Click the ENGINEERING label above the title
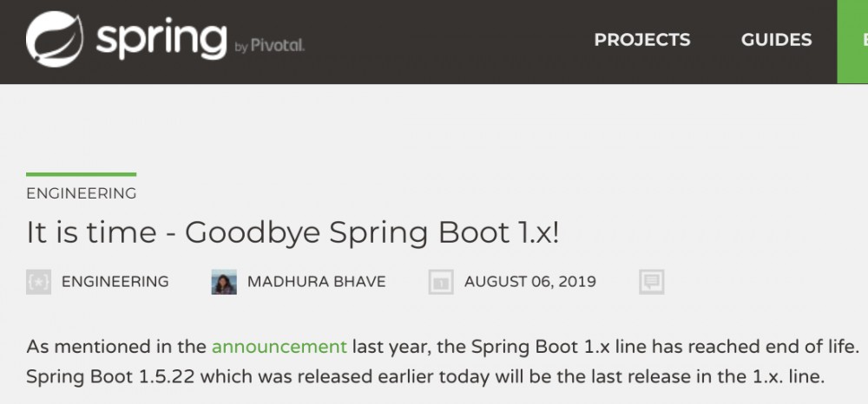Screen dimensions: 868x404 [82, 194]
